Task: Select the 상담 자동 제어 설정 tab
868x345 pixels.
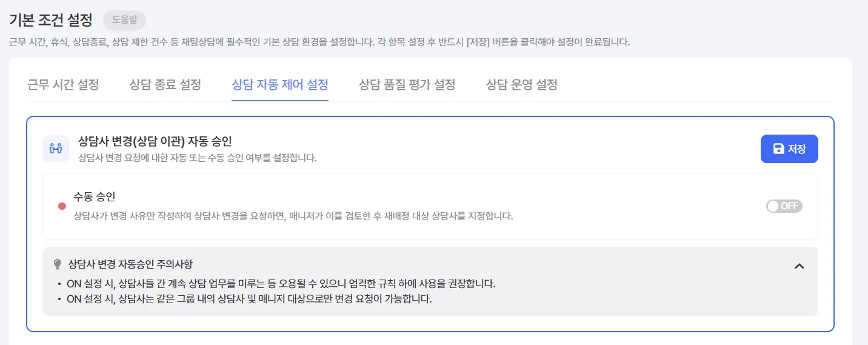Action: (x=280, y=84)
